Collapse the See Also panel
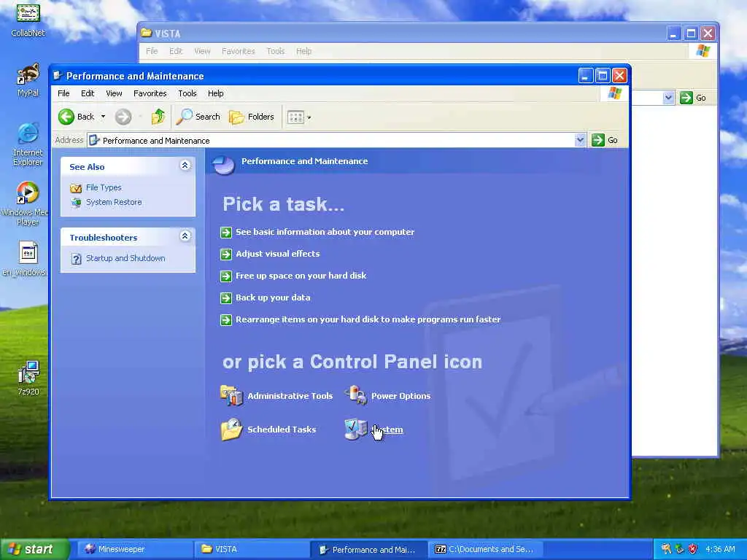The height and width of the screenshot is (560, 747). click(x=185, y=166)
